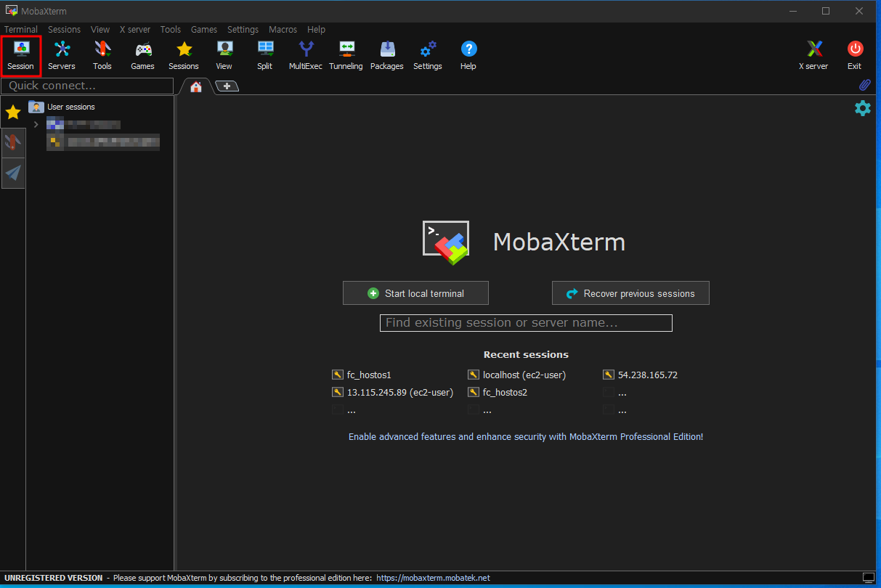Click the red Exit power icon
This screenshot has width=881, height=588.
click(x=855, y=56)
